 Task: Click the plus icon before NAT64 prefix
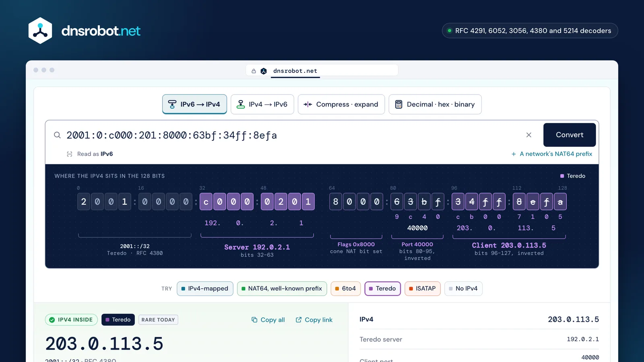(x=514, y=154)
